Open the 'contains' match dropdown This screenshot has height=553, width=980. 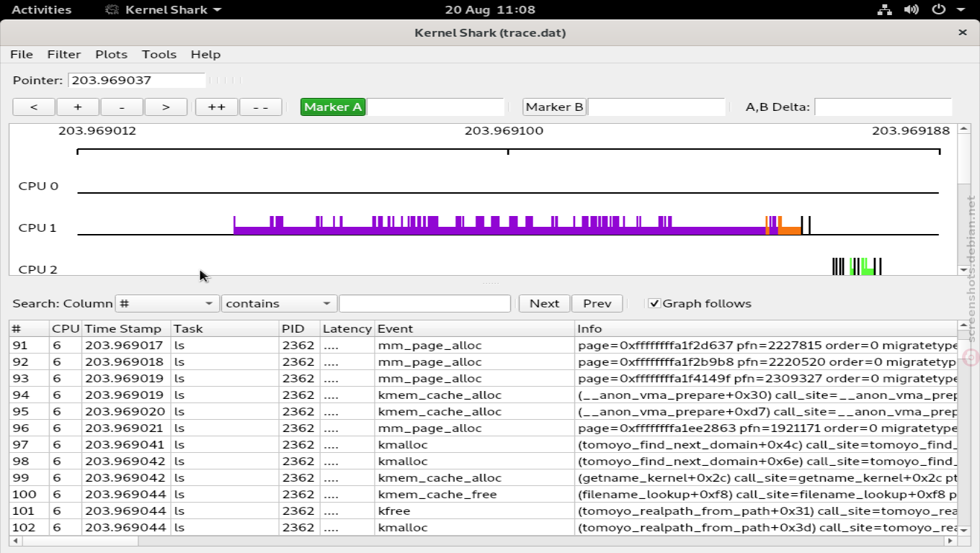click(279, 303)
